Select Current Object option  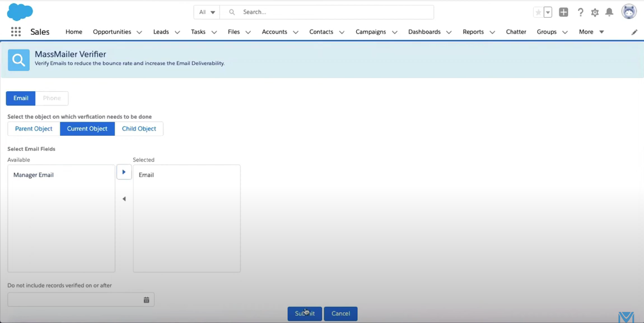[87, 129]
